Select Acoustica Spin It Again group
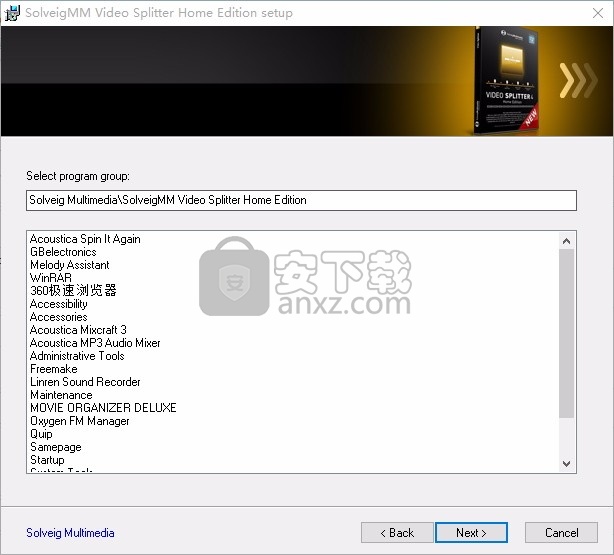 pyautogui.click(x=85, y=239)
